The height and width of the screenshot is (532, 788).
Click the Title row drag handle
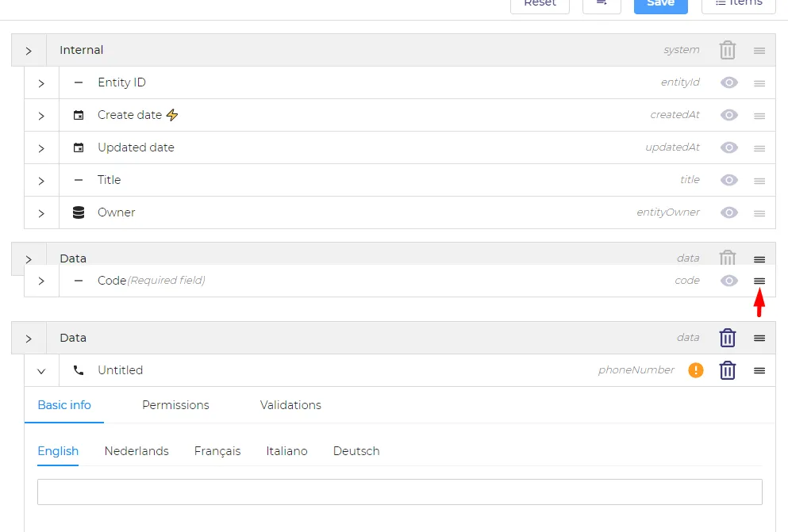coord(759,181)
